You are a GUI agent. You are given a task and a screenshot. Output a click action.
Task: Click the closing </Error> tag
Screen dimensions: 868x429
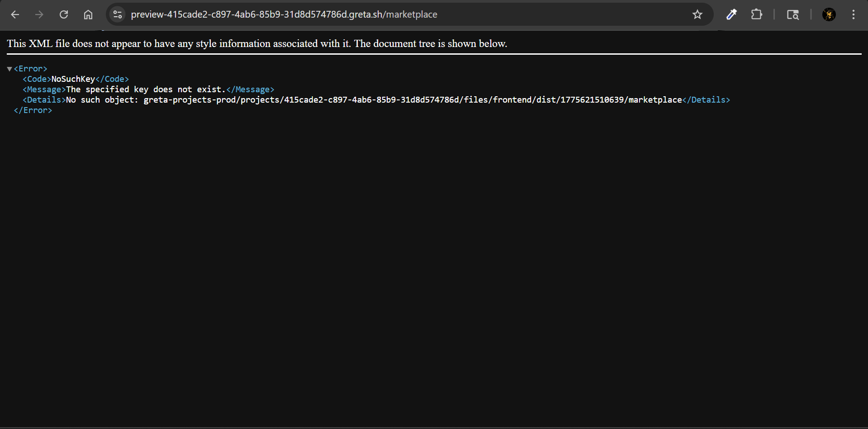coord(33,110)
